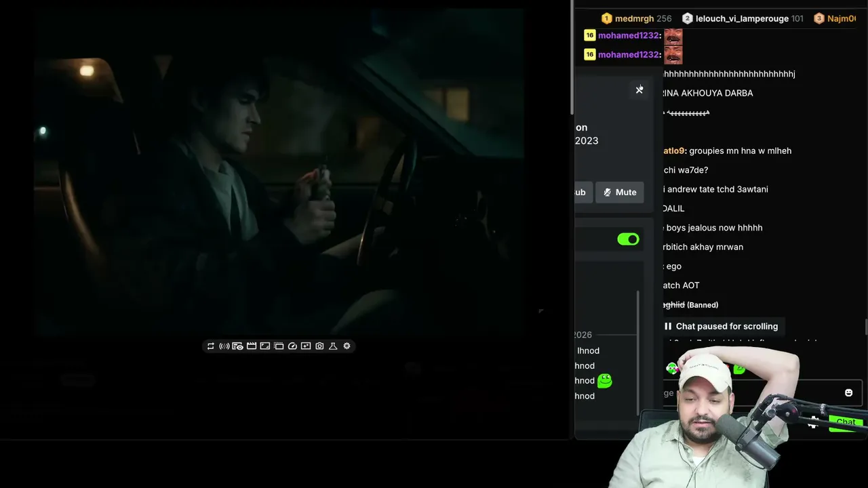Click the video player showing the car scene
The height and width of the screenshot is (488, 868).
tap(279, 173)
